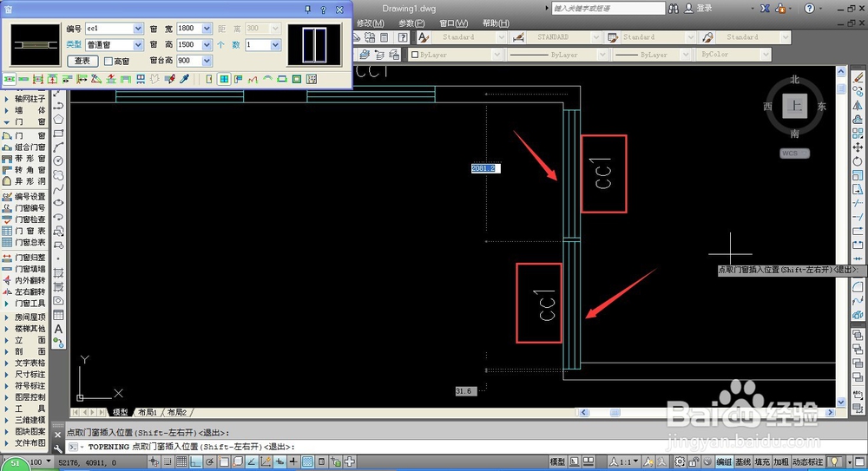868x471 pixels.
Task: Toggle 填充 status bar button
Action: [x=762, y=461]
